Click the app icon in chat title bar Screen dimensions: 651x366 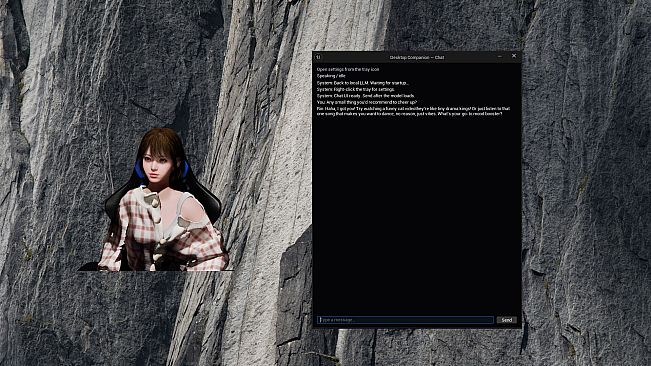(x=318, y=57)
